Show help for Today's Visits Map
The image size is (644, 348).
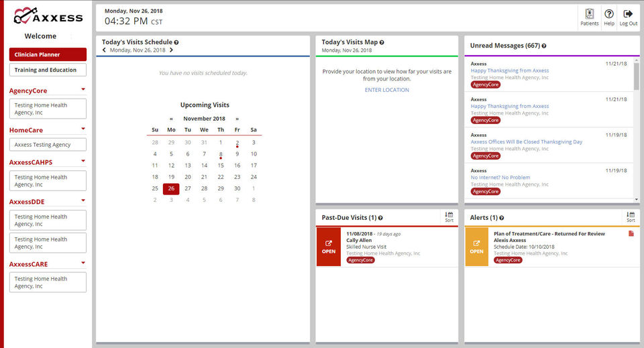[382, 42]
